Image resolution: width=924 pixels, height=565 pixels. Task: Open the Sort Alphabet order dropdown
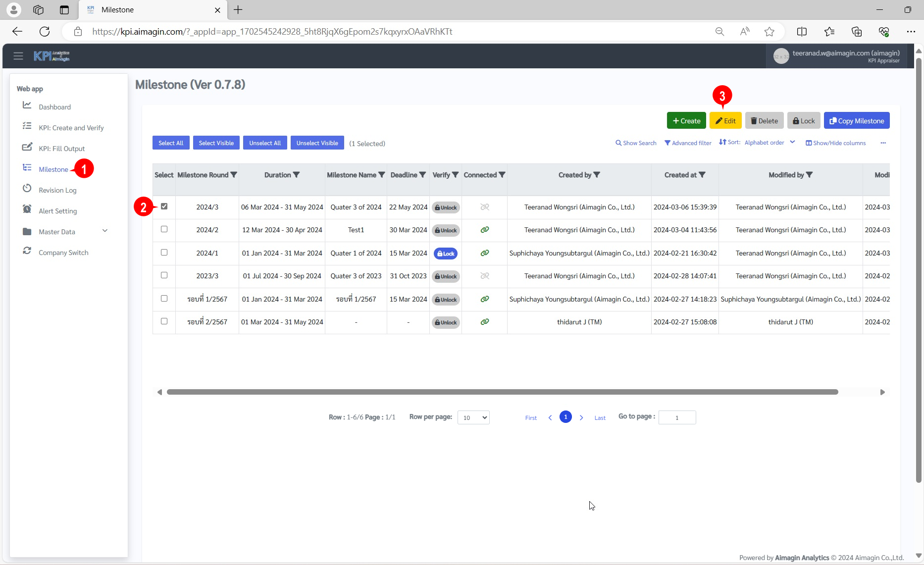coord(769,143)
